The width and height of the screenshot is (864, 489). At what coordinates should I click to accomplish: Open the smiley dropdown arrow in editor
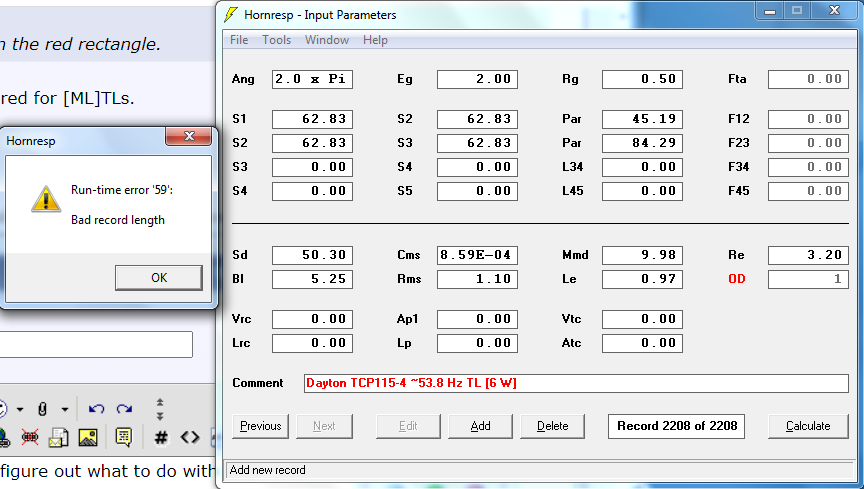[20, 410]
